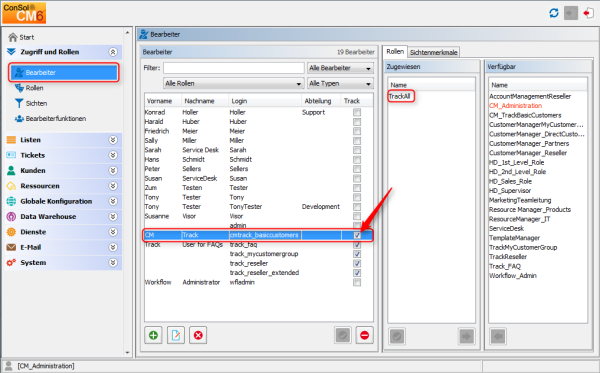
Task: Switch to the Sichtenmerkmale tab
Action: [434, 52]
